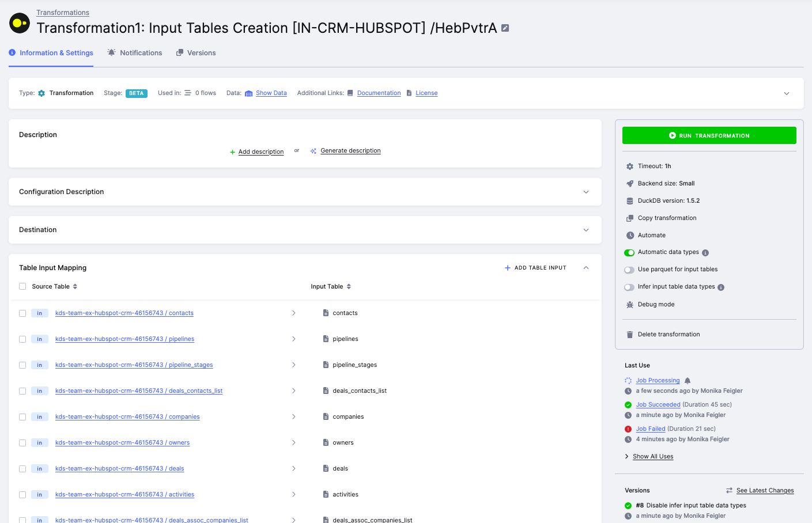
Task: Enable Use parquet for input tables
Action: coord(629,270)
